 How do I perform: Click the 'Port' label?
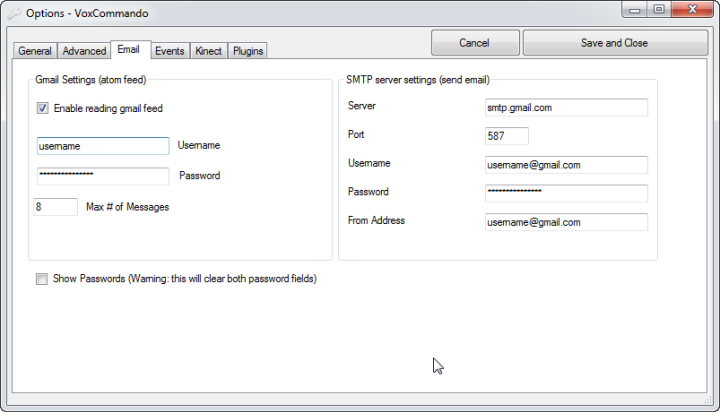coord(356,135)
